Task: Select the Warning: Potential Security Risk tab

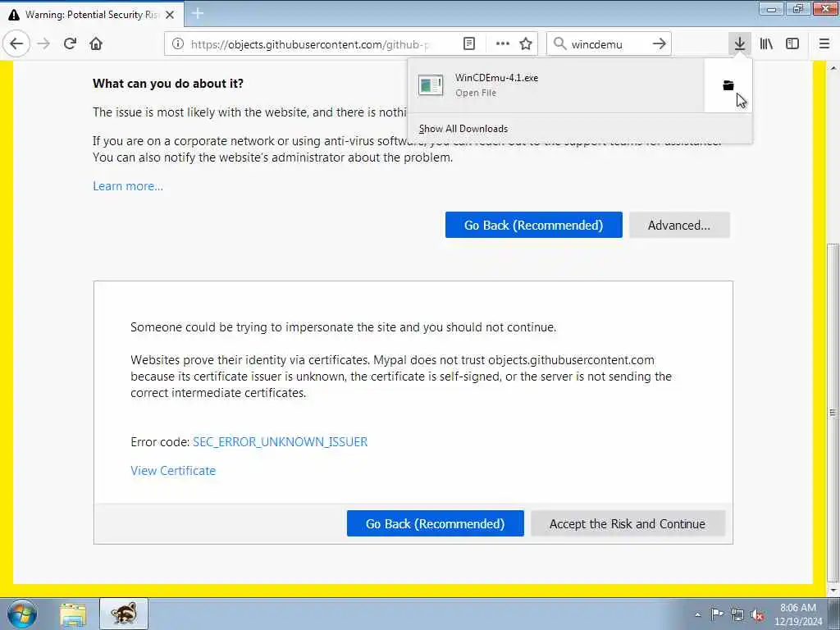Action: coord(92,15)
